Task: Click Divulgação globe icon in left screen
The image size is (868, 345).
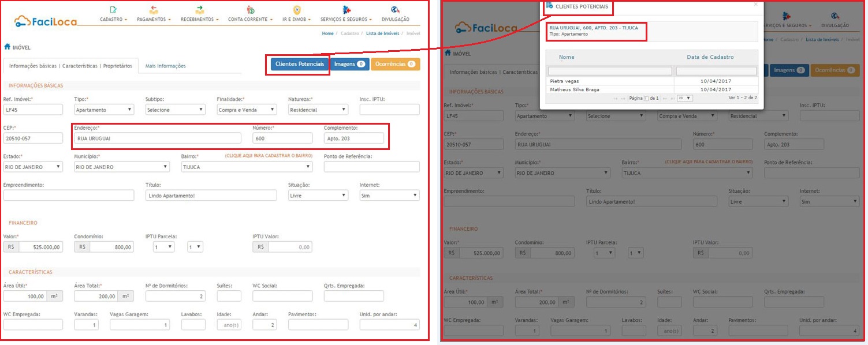Action: [x=395, y=10]
